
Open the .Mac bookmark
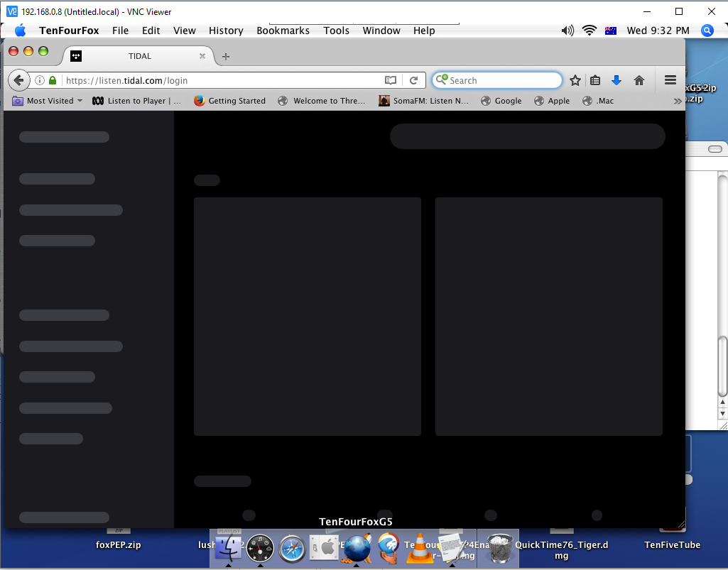[598, 101]
